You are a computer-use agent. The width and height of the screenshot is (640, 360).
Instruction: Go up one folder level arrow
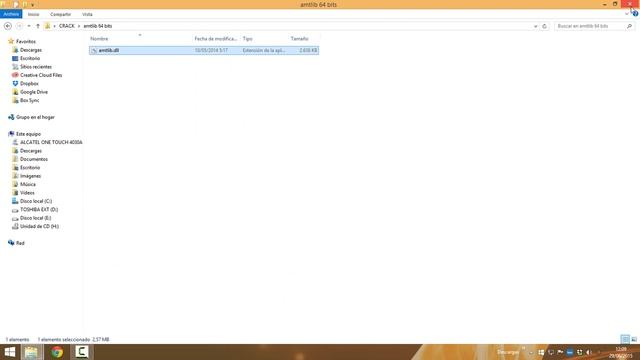click(38, 26)
